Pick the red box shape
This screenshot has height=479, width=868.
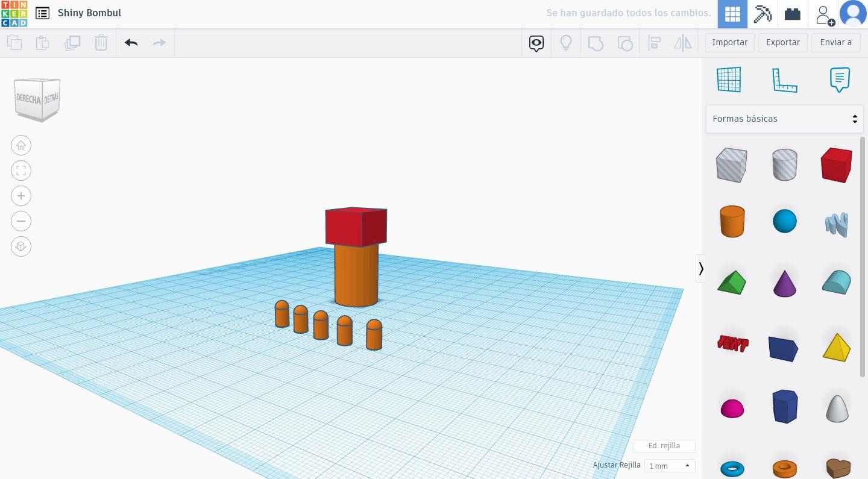(837, 164)
